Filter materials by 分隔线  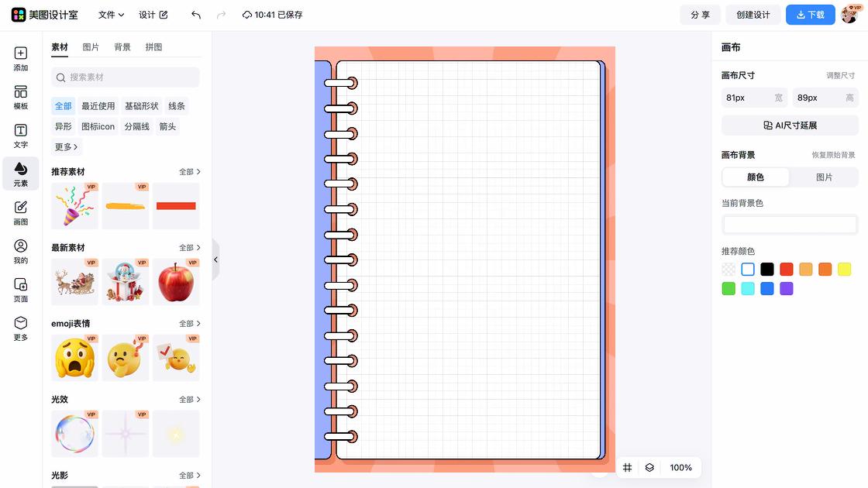(x=136, y=126)
